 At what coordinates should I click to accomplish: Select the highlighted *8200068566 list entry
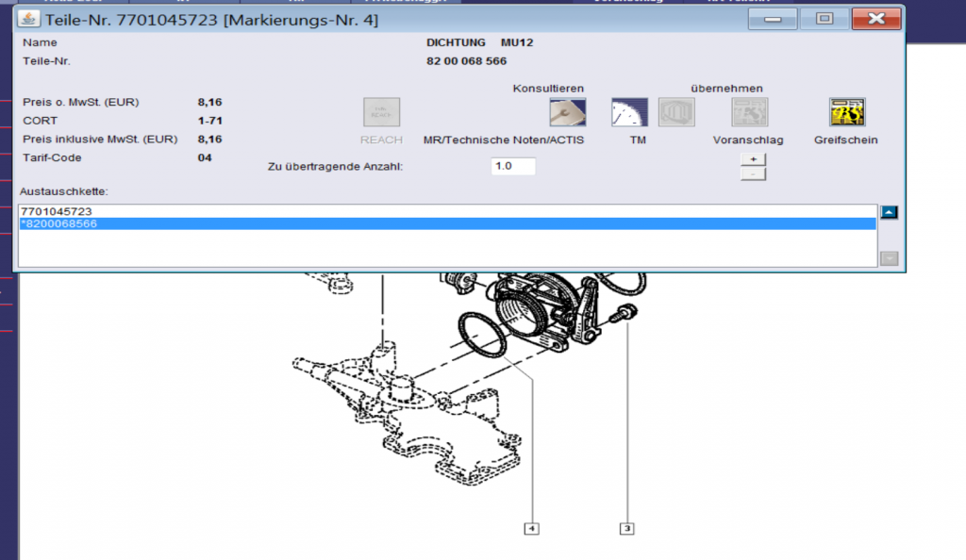(x=58, y=224)
